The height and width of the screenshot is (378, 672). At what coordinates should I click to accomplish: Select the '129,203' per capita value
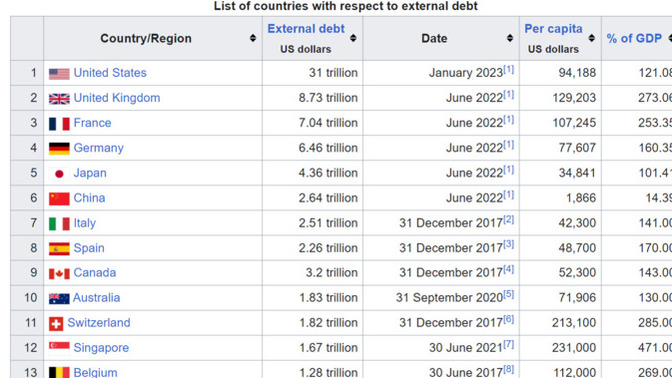pyautogui.click(x=574, y=98)
